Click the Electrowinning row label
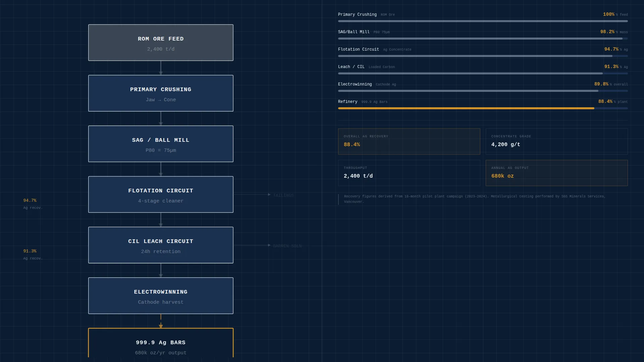Viewport: 644px width, 362px height. [355, 84]
